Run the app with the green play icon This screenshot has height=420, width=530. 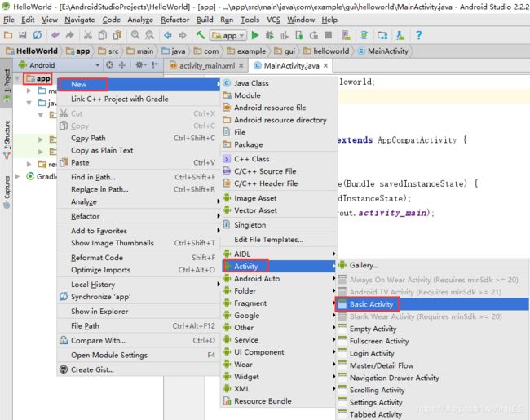coord(255,35)
